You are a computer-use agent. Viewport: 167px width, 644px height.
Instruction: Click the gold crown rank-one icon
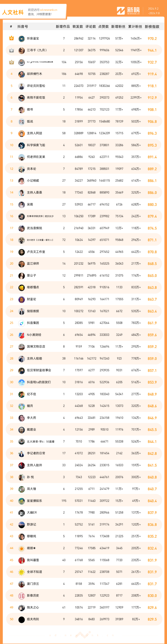pyautogui.click(x=11, y=38)
